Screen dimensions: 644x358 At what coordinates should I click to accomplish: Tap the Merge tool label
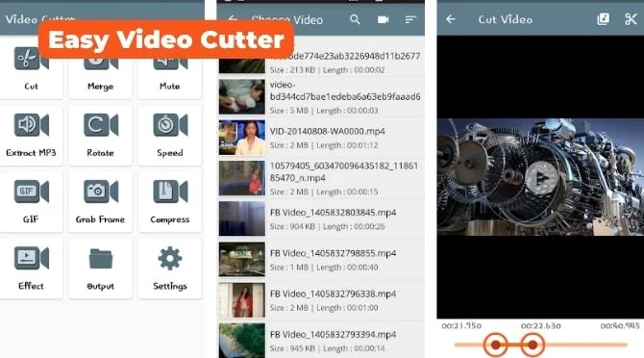pyautogui.click(x=100, y=87)
